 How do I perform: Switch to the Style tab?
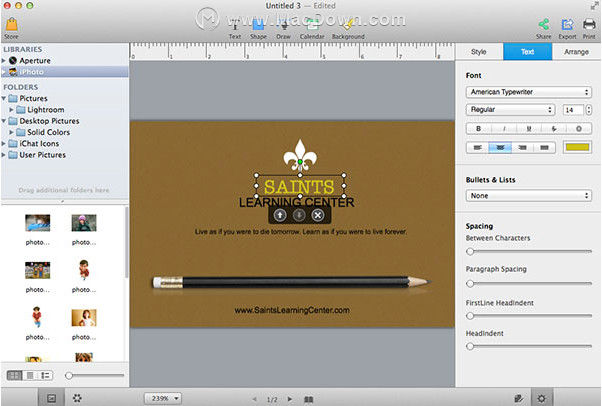coord(479,52)
